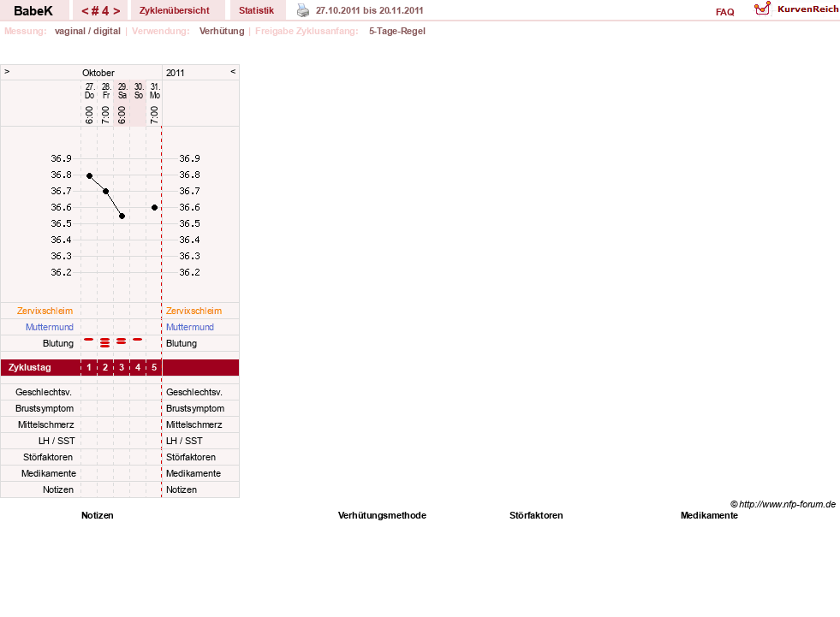This screenshot has width=840, height=617.
Task: Click the Muttermund label on right side
Action: tap(189, 327)
